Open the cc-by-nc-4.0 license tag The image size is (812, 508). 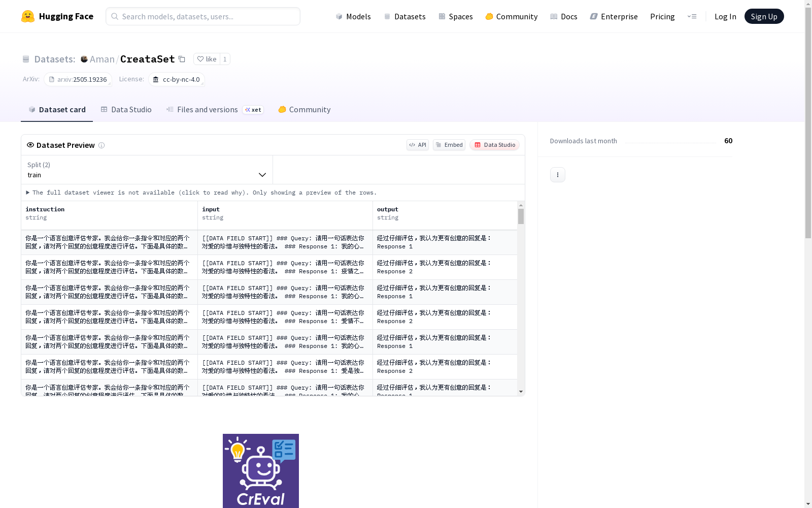click(177, 79)
